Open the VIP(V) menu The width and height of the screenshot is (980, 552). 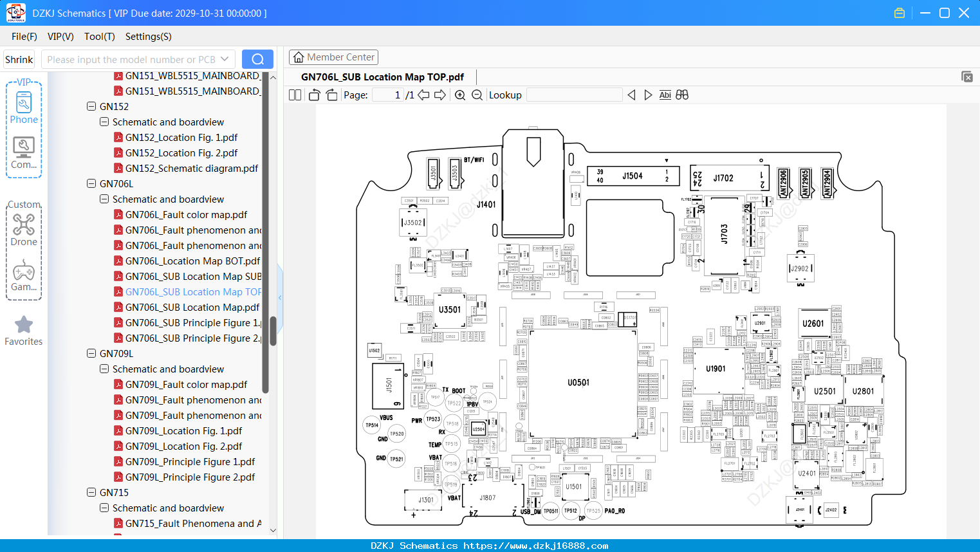(60, 37)
